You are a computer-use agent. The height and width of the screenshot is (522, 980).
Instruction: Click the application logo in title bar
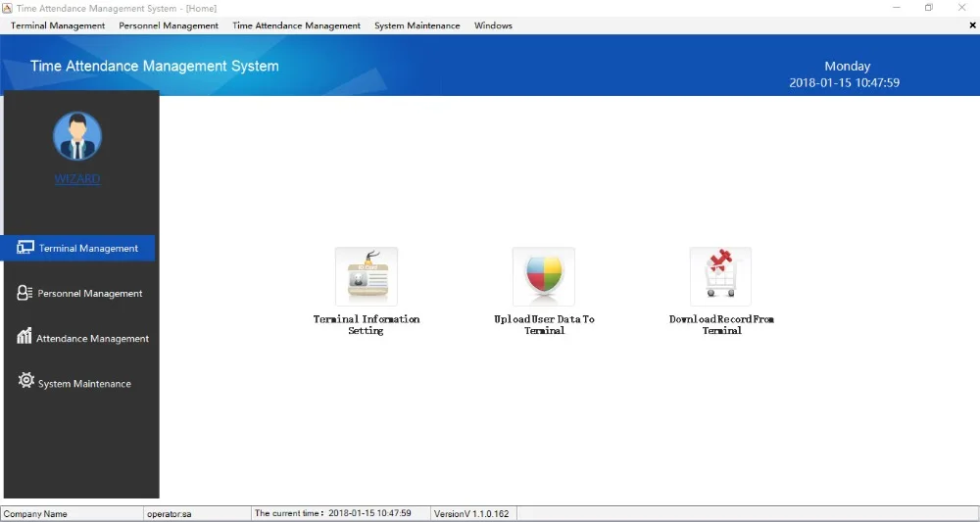[8, 8]
